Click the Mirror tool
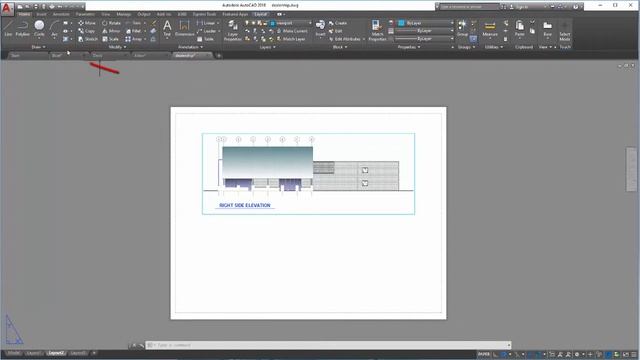Image resolution: width=640 pixels, height=360 pixels. pyautogui.click(x=111, y=31)
